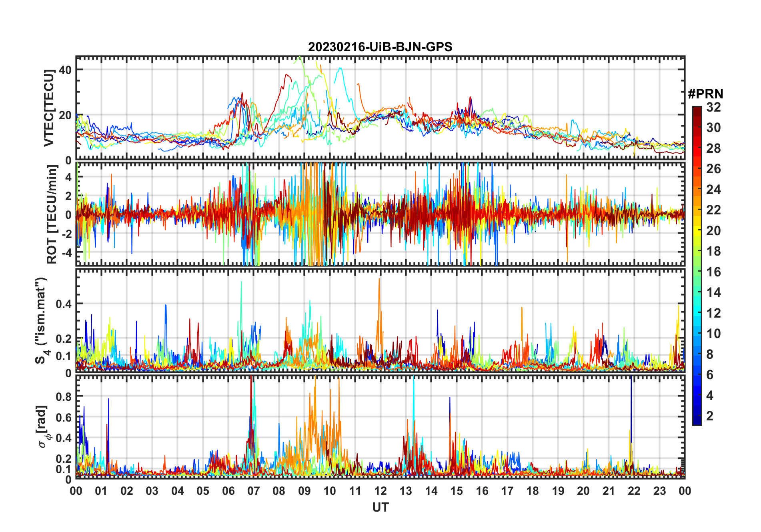Click UT axis tick label 17

click(x=507, y=491)
